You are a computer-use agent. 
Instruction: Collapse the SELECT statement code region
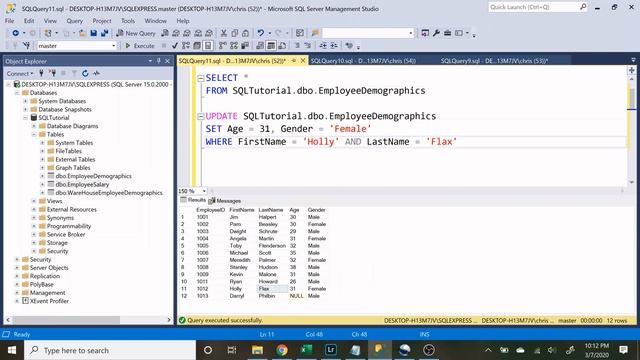tap(200, 78)
